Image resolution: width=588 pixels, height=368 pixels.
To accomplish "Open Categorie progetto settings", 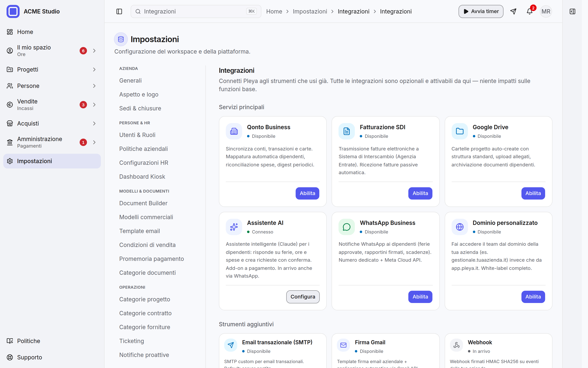I will click(x=144, y=299).
